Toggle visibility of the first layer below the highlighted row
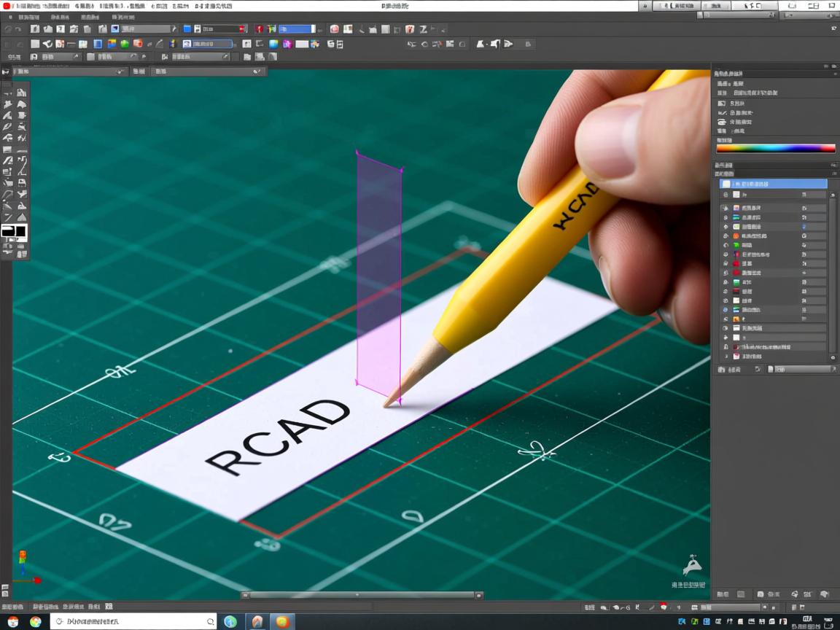 point(725,195)
